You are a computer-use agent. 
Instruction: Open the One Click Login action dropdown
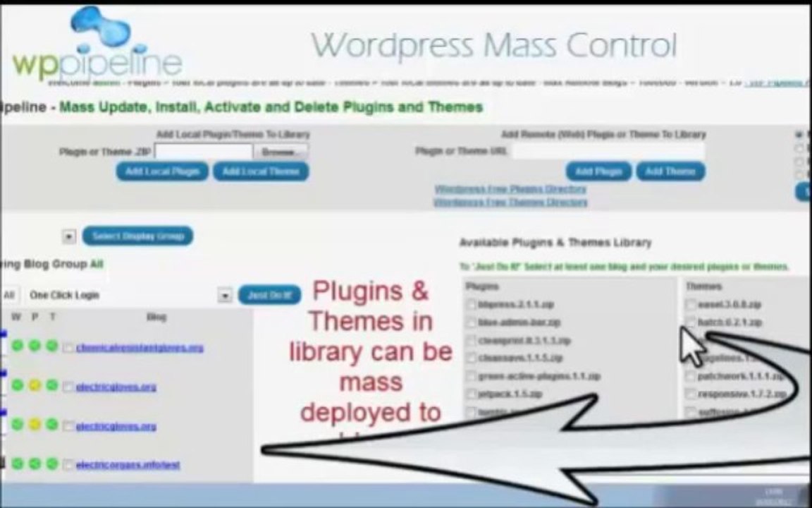click(225, 296)
